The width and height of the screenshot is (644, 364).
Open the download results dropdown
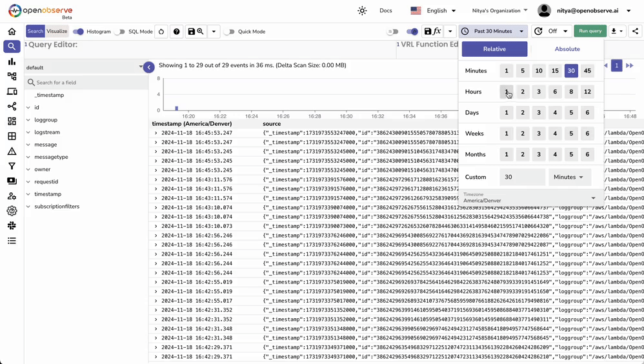[617, 31]
